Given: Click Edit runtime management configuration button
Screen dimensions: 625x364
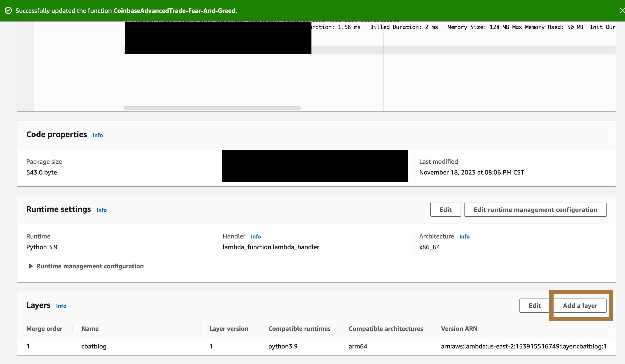Looking at the screenshot, I should [x=535, y=209].
